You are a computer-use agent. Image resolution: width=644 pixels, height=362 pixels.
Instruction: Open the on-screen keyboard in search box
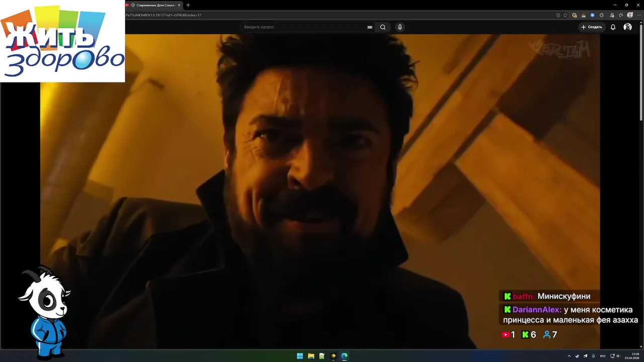(370, 27)
